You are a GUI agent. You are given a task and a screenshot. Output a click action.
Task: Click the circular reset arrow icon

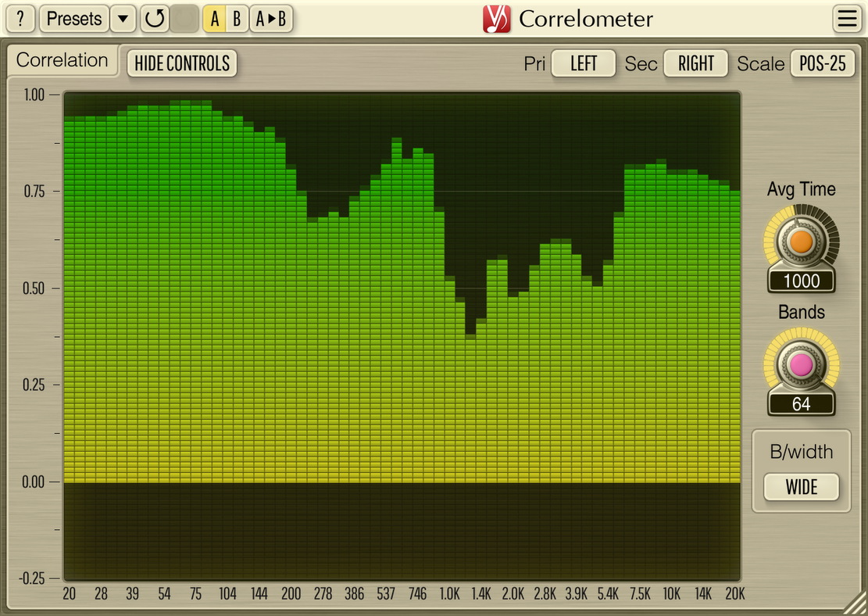(155, 19)
